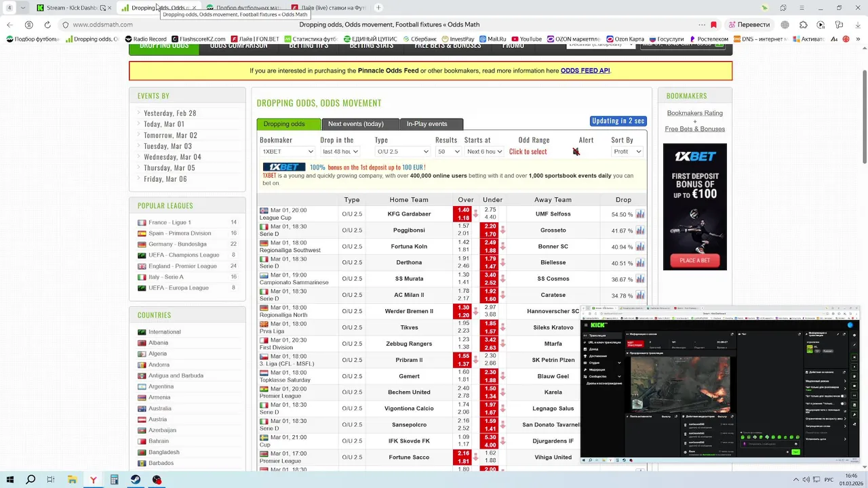Click Under odds cell for Poggibonsi
The height and width of the screenshot is (488, 868).
tap(490, 230)
